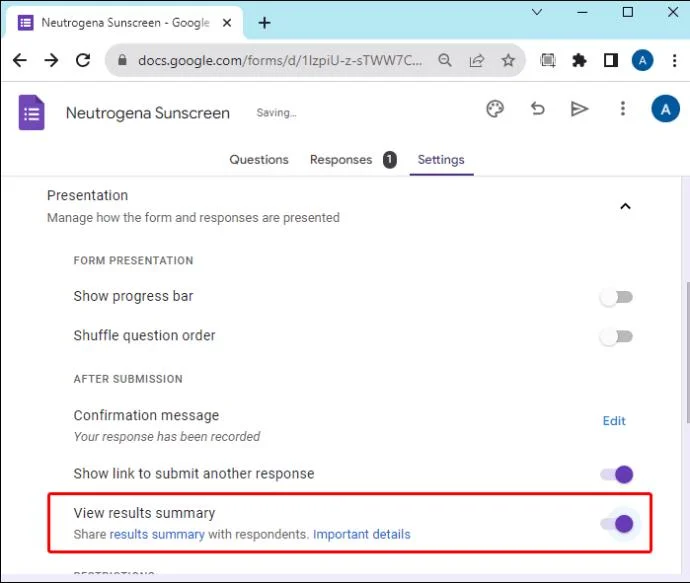Image resolution: width=690 pixels, height=583 pixels.
Task: Turn on Shuffle question order
Action: point(616,337)
